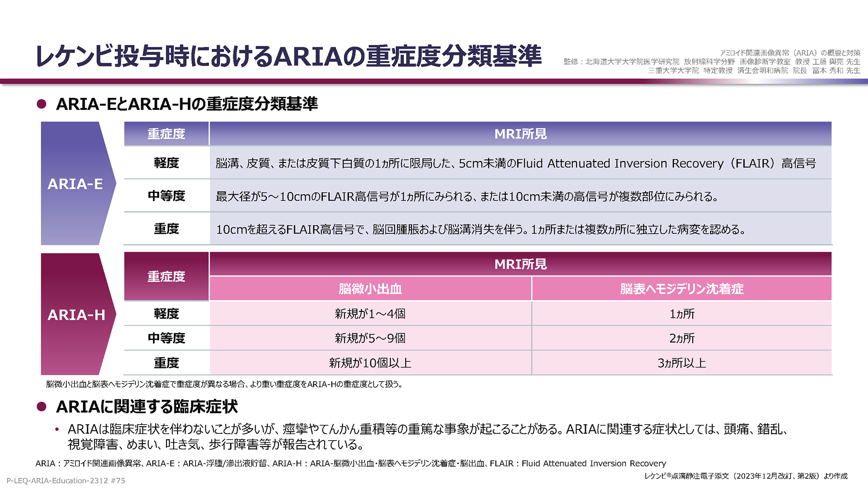
Task: Click the purple gradient divider bar under the title
Action: 434,80
